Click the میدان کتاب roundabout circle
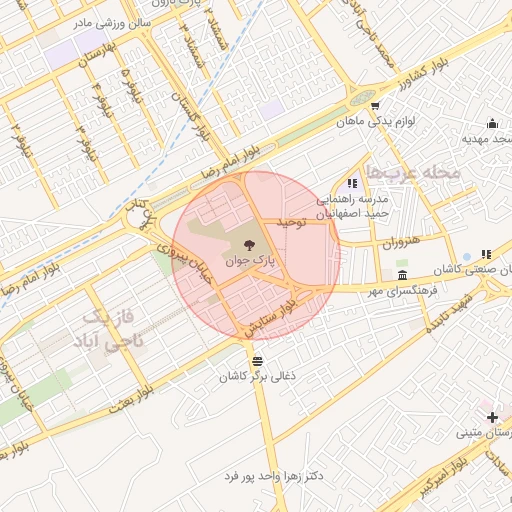The image size is (512, 512). pyautogui.click(x=137, y=218)
